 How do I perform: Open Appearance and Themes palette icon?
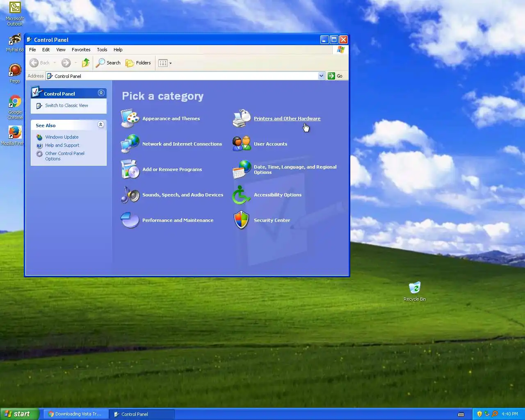click(130, 119)
